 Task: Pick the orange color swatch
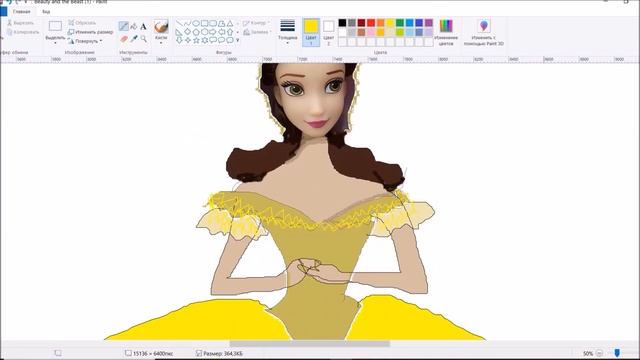381,23
